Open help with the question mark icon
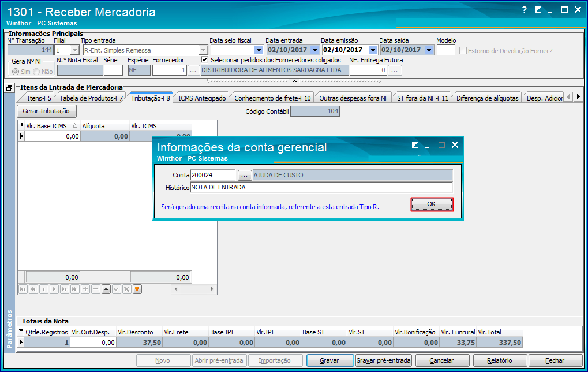This screenshot has width=588, height=372. pyautogui.click(x=525, y=10)
